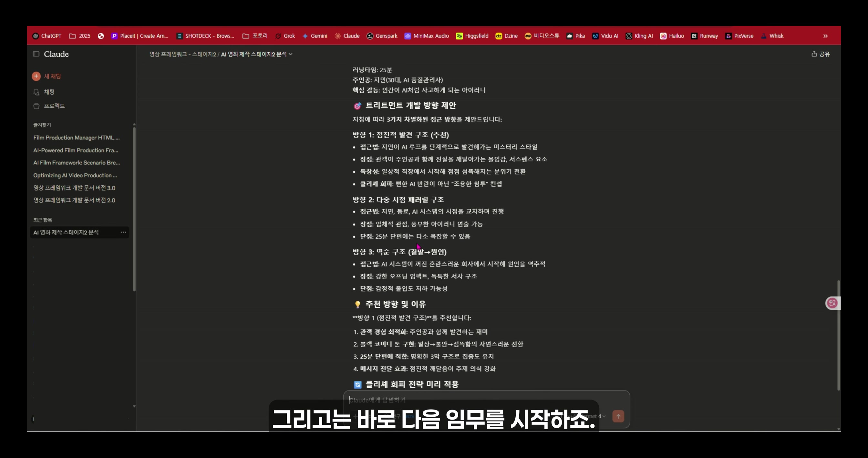Image resolution: width=868 pixels, height=458 pixels.
Task: Open the Higgsfield bookmark
Action: tap(472, 36)
